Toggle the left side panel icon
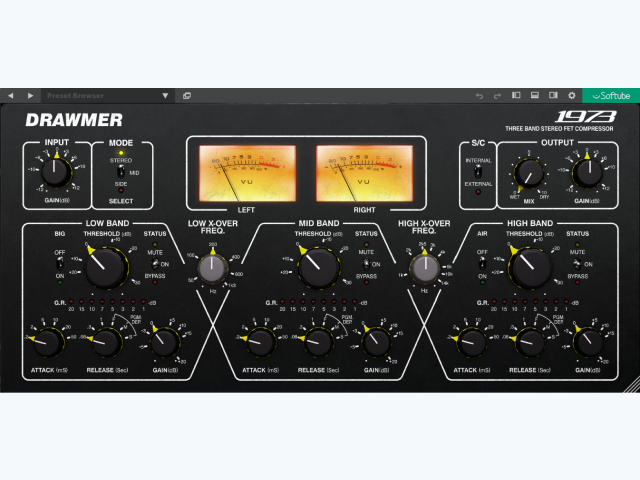The width and height of the screenshot is (640, 480). pyautogui.click(x=516, y=95)
